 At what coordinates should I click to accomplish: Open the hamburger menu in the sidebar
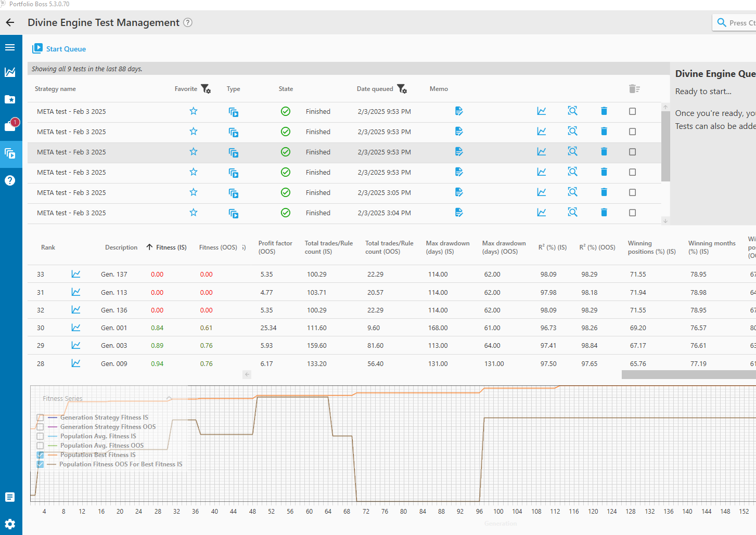coord(10,47)
